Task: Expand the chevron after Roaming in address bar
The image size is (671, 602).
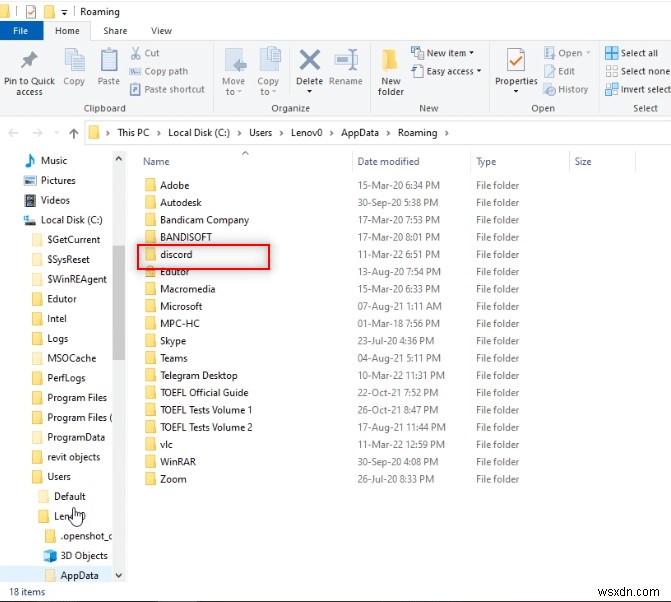Action: click(446, 133)
